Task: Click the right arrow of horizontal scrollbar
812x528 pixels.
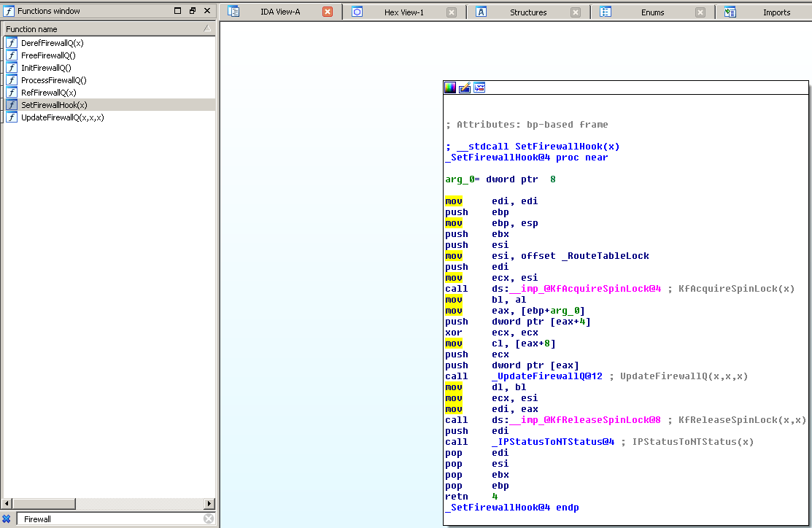Action: pos(209,504)
